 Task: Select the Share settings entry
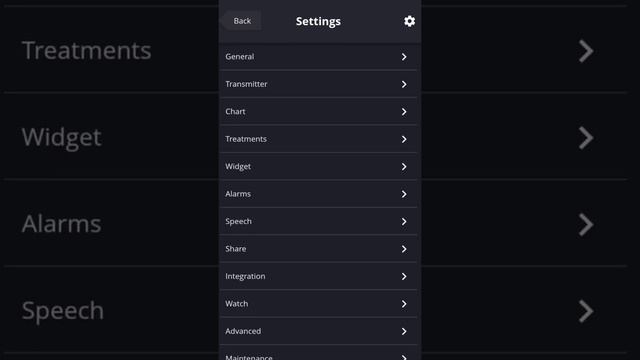pyautogui.click(x=318, y=249)
